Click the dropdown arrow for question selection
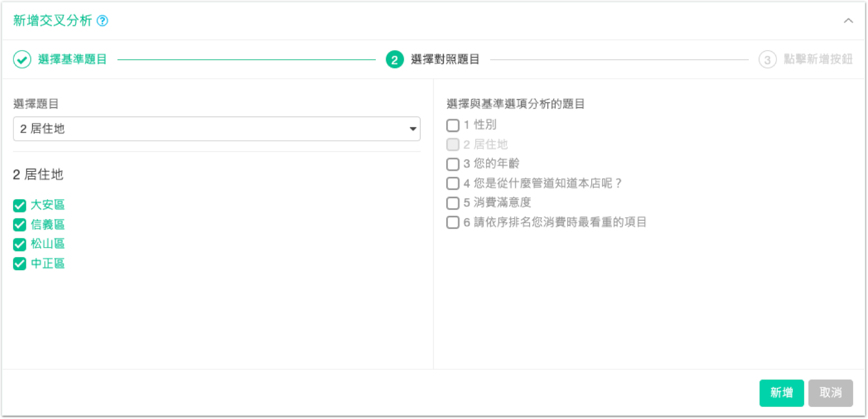 pos(413,129)
